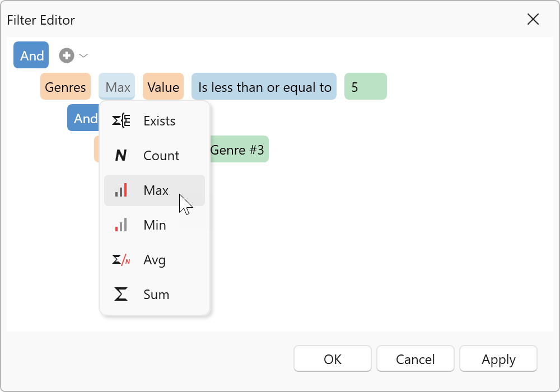The width and height of the screenshot is (560, 392).
Task: Open the 'Is less than or equal to' operator selector
Action: click(264, 86)
